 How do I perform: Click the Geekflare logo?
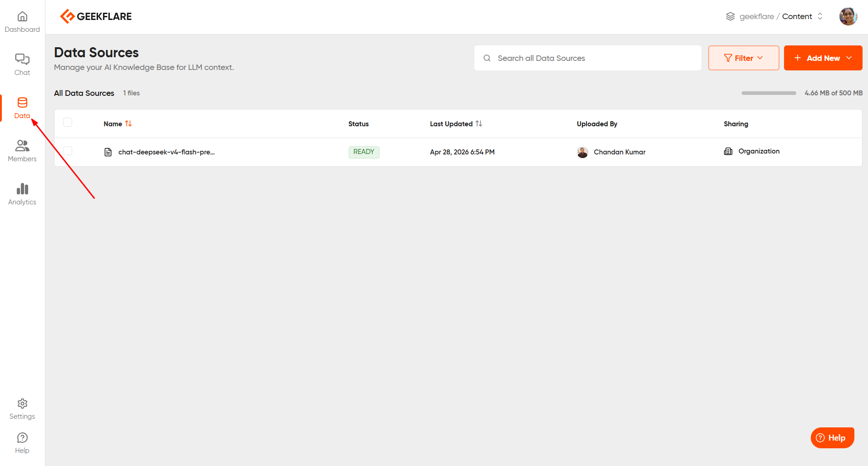[x=96, y=16]
